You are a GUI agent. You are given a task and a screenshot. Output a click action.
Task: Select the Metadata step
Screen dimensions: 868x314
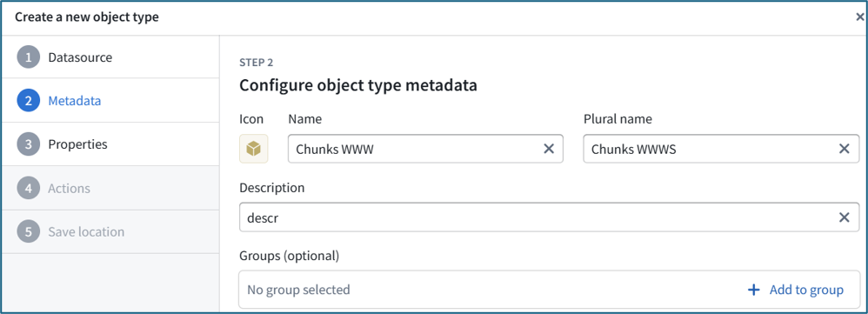(x=110, y=101)
